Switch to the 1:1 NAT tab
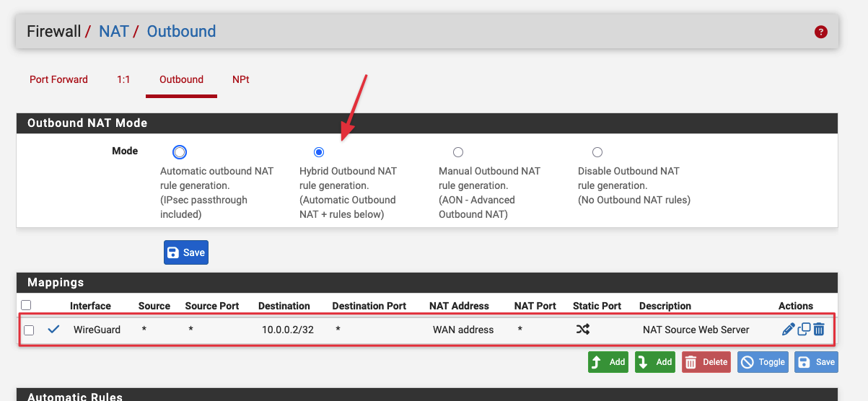 (x=123, y=79)
